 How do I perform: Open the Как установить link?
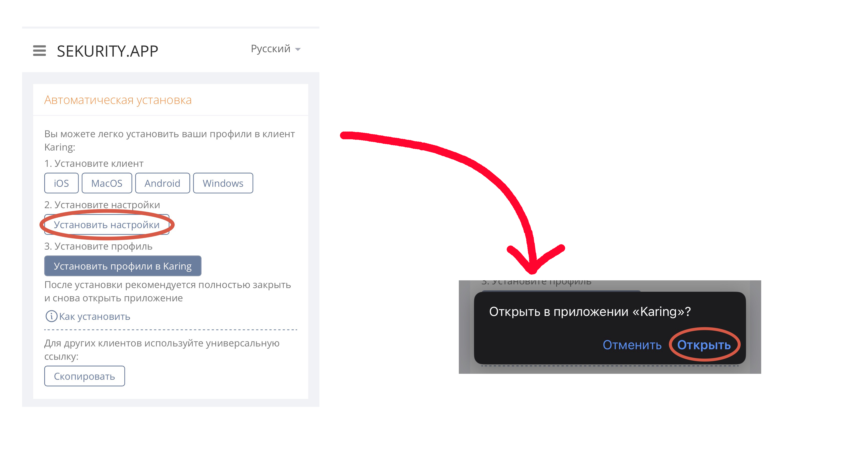click(95, 316)
